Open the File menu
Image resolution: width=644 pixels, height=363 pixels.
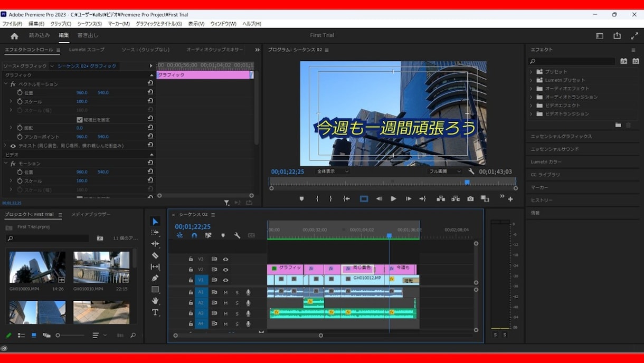coord(12,24)
